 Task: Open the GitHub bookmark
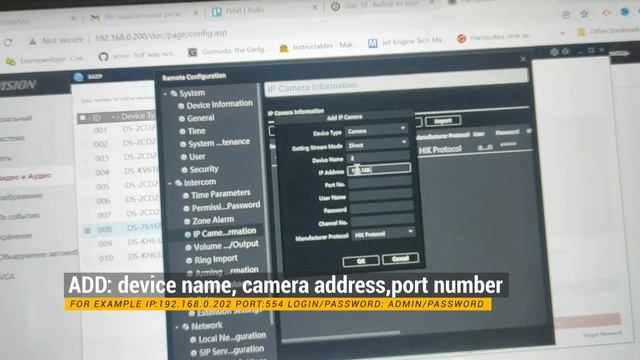[x=138, y=55]
